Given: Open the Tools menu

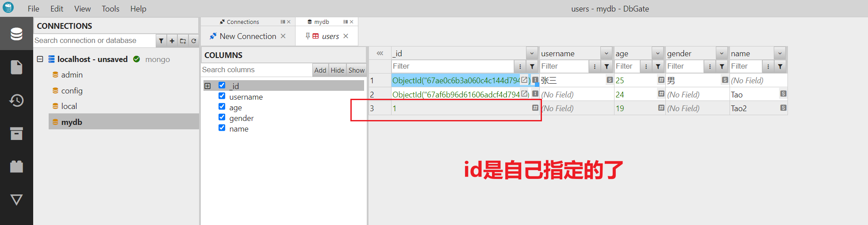Looking at the screenshot, I should (110, 9).
